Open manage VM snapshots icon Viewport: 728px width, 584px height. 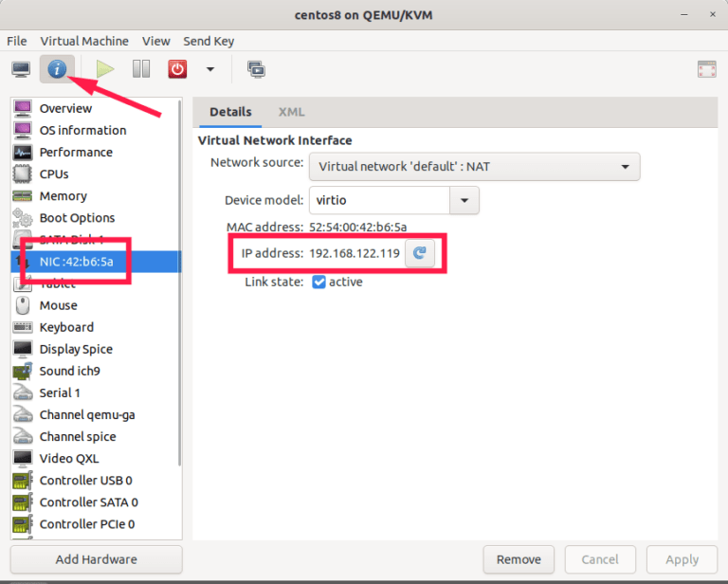tap(256, 69)
